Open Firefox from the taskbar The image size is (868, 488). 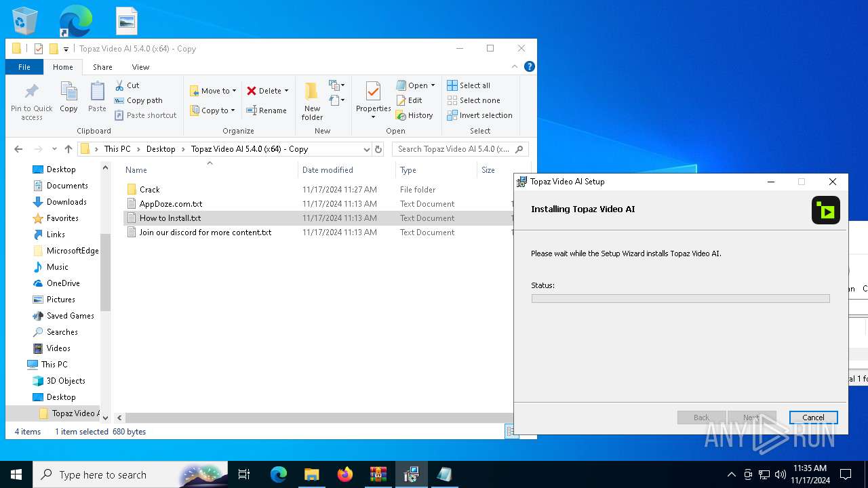point(345,474)
